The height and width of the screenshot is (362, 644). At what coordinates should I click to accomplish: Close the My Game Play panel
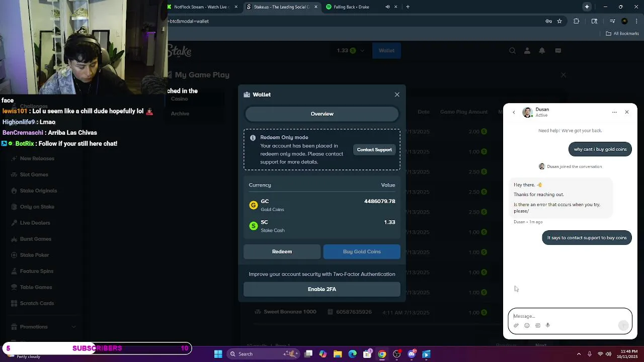[563, 75]
